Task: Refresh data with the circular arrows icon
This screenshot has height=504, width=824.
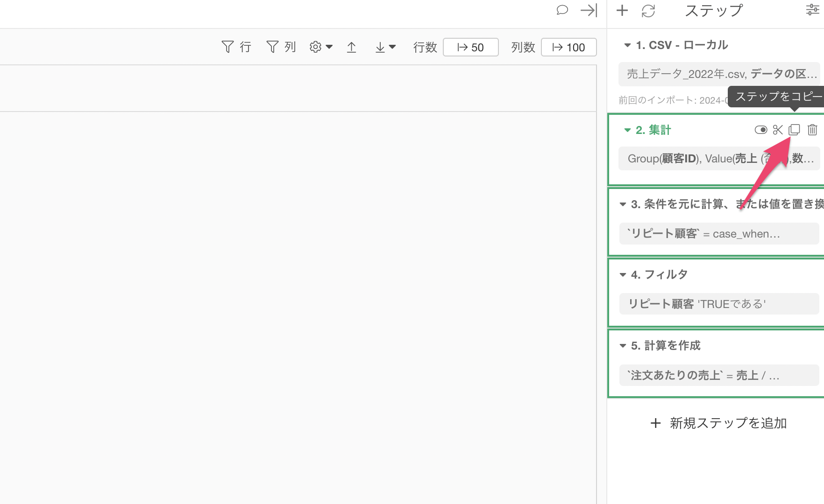Action: [648, 11]
